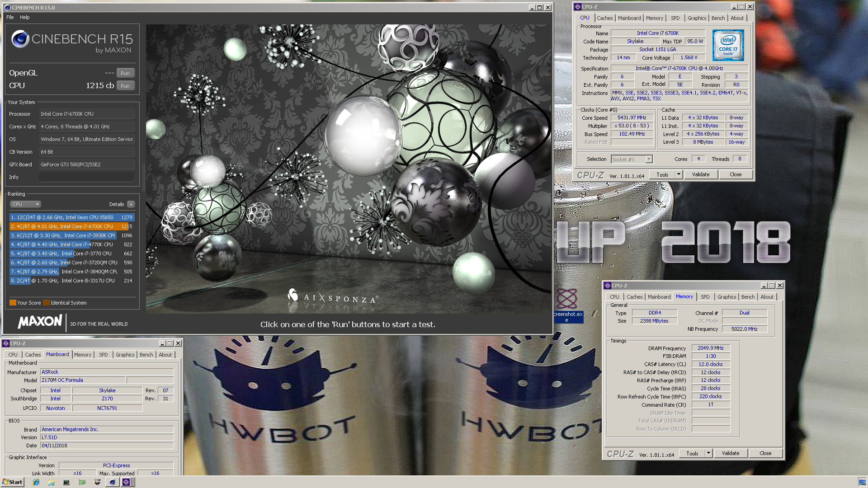This screenshot has width=868, height=488.
Task: Click the show desktop tray icon
Action: pyautogui.click(x=862, y=482)
